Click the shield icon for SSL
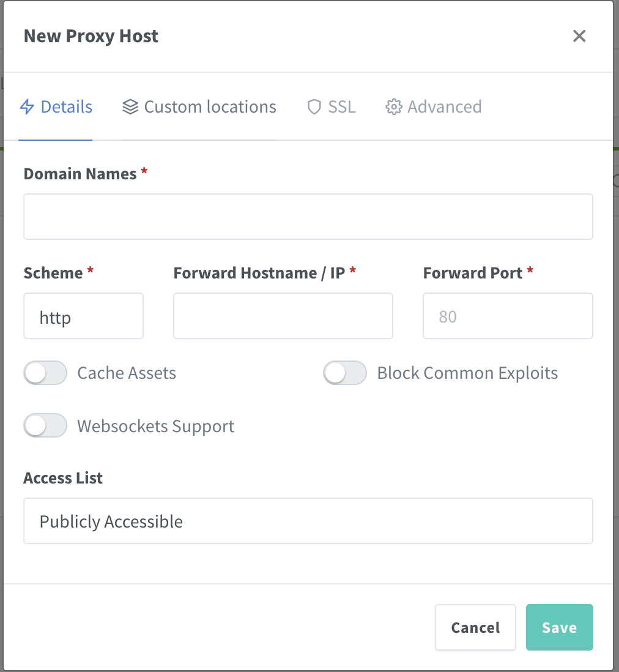The image size is (619, 672). pos(314,107)
